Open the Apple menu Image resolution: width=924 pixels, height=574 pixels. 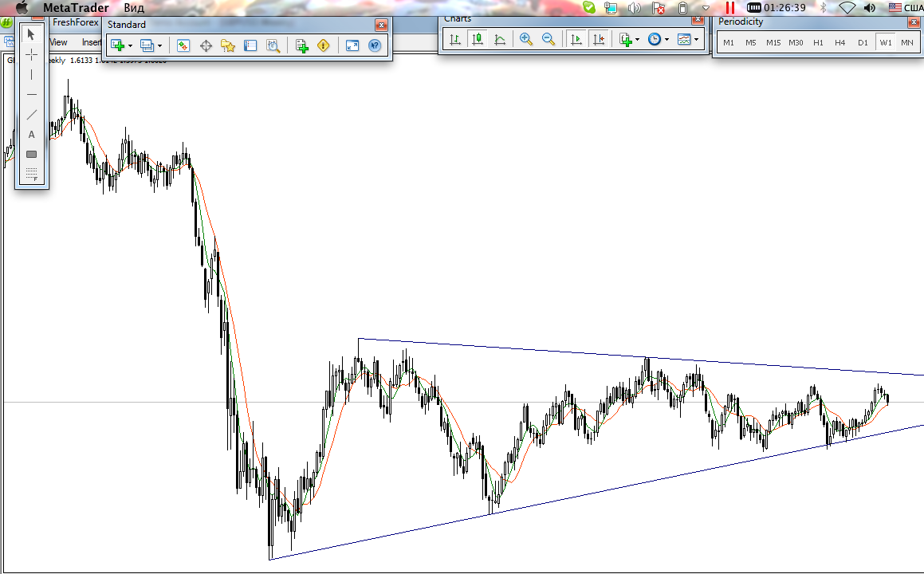click(x=22, y=8)
